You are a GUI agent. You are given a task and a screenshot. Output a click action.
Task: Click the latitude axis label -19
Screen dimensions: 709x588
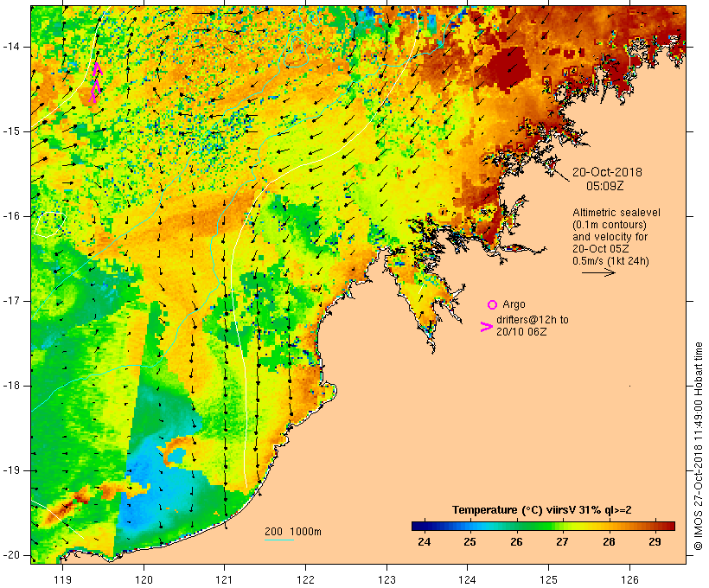(x=10, y=470)
